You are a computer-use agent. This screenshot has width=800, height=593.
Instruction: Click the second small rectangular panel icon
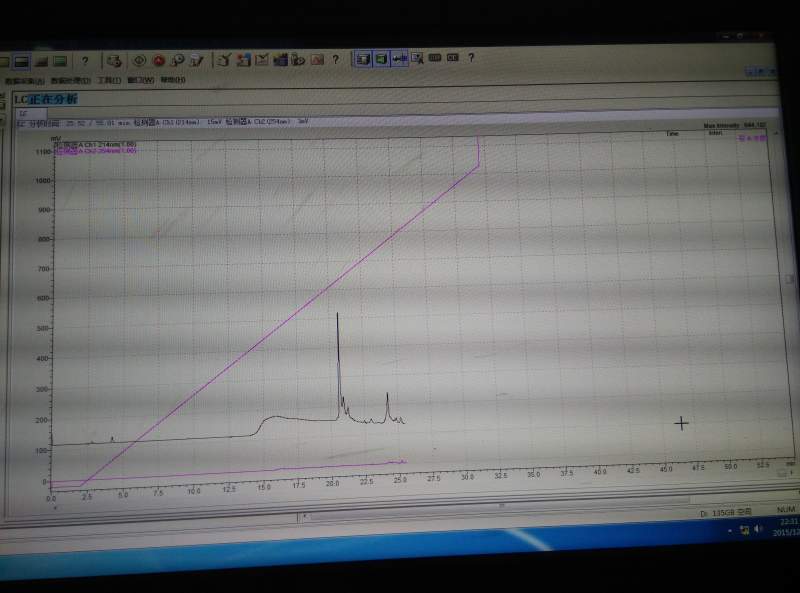point(453,58)
